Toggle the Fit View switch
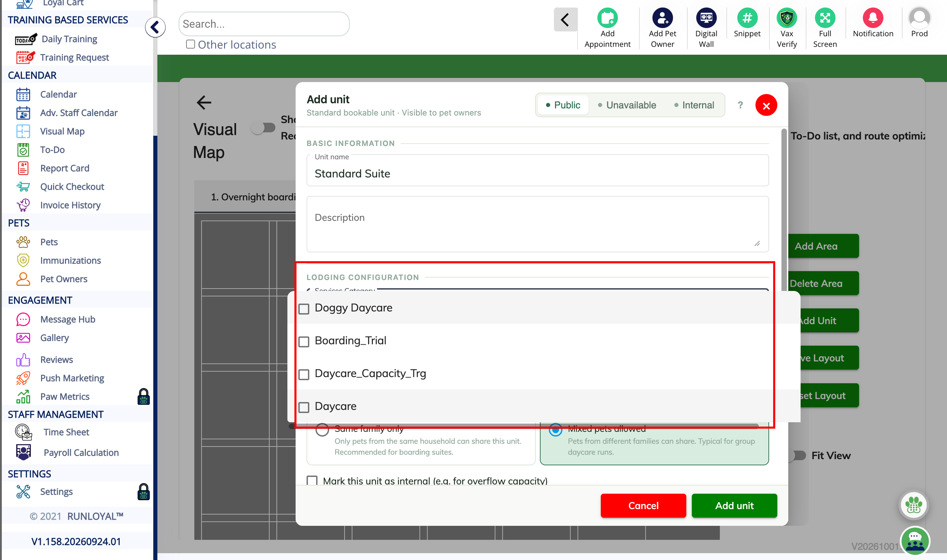Screen dimensions: 947x560 point(798,455)
